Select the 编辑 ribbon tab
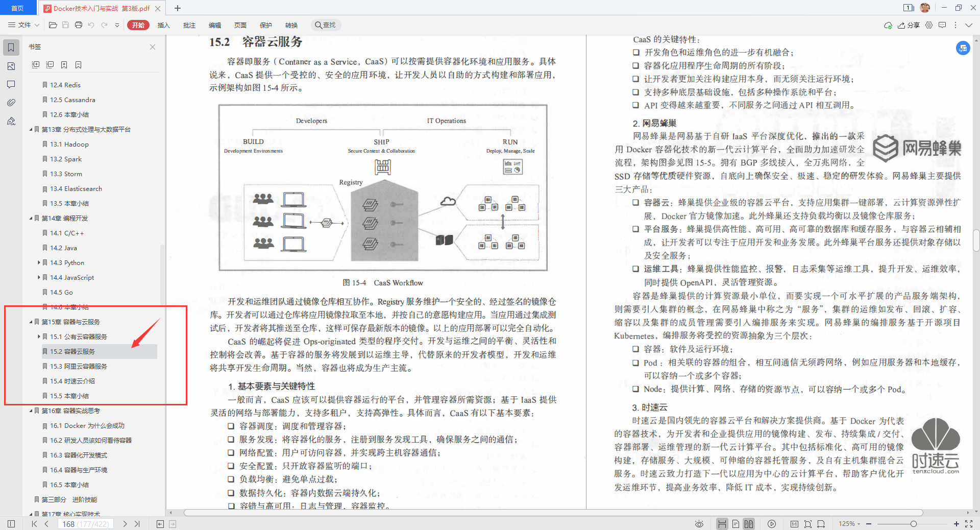980x530 pixels. [x=214, y=25]
